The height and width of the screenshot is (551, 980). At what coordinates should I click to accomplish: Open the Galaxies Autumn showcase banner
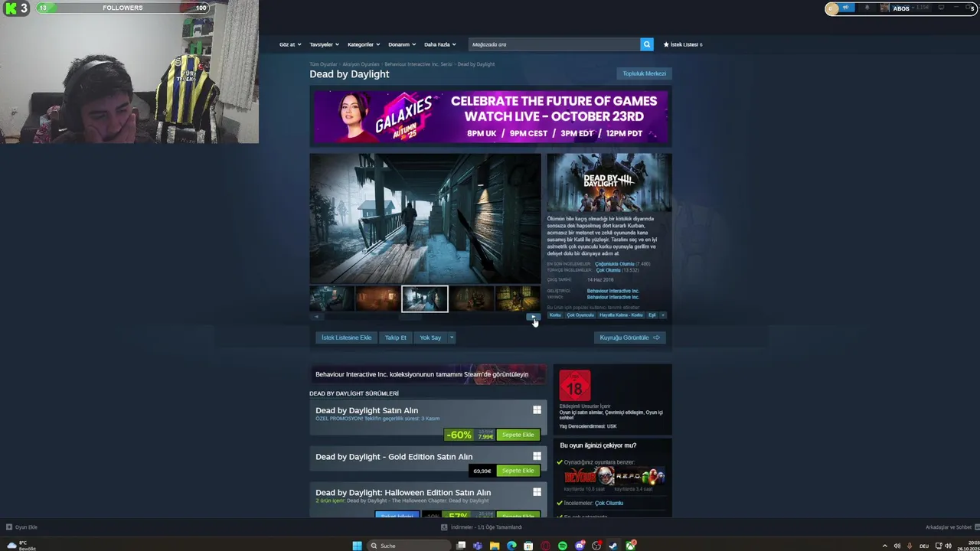[490, 117]
